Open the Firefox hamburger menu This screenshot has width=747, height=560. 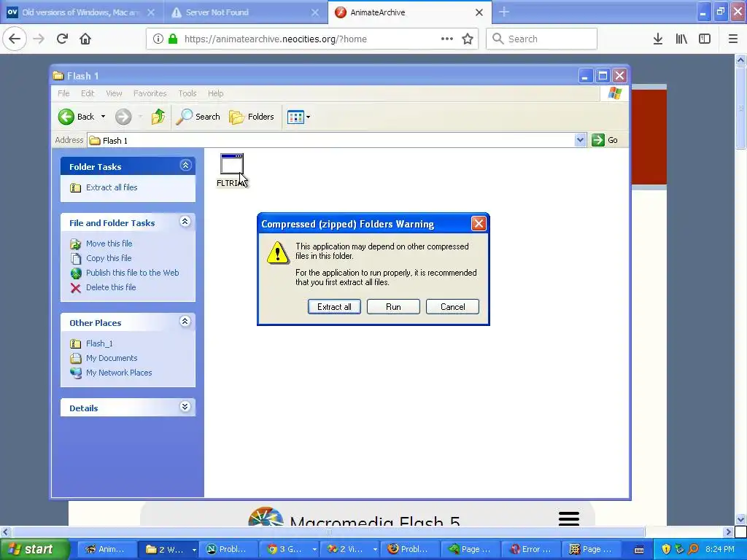click(x=732, y=39)
